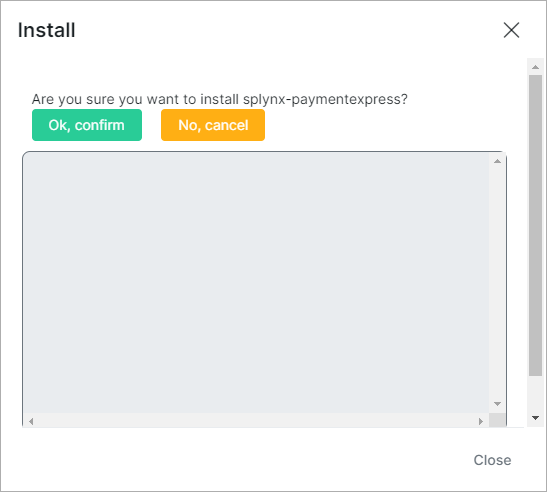The width and height of the screenshot is (547, 492).
Task: Click the log area's down scroll arrow
Action: (x=497, y=404)
